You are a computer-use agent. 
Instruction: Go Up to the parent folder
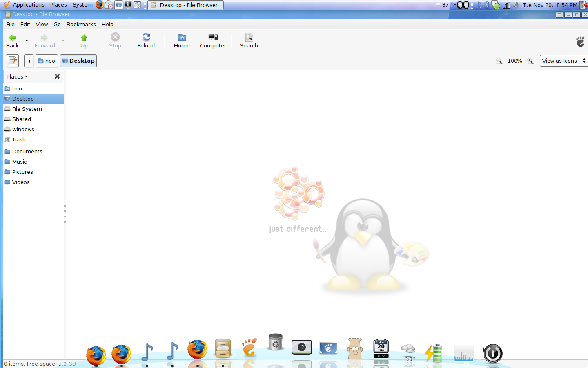84,41
